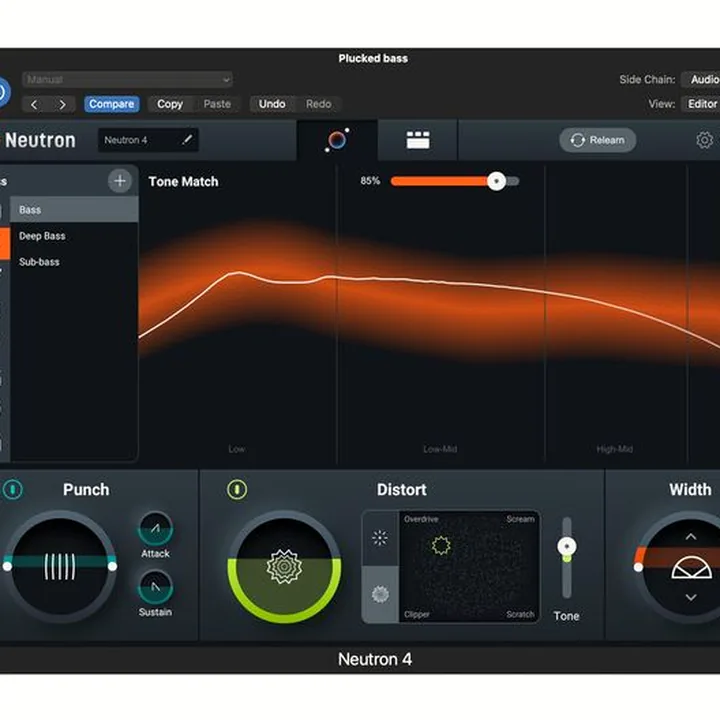
Task: Open the View Editor dropdown
Action: pos(701,104)
